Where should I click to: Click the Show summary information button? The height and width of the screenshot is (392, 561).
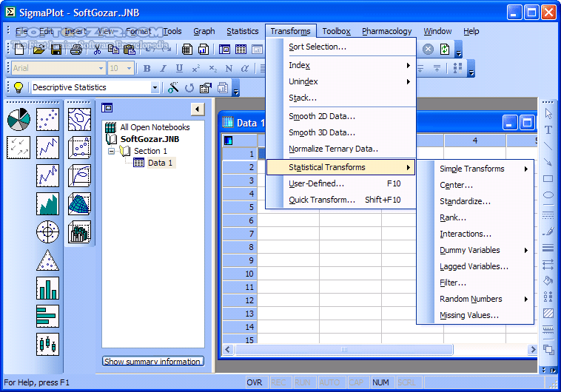pyautogui.click(x=152, y=362)
